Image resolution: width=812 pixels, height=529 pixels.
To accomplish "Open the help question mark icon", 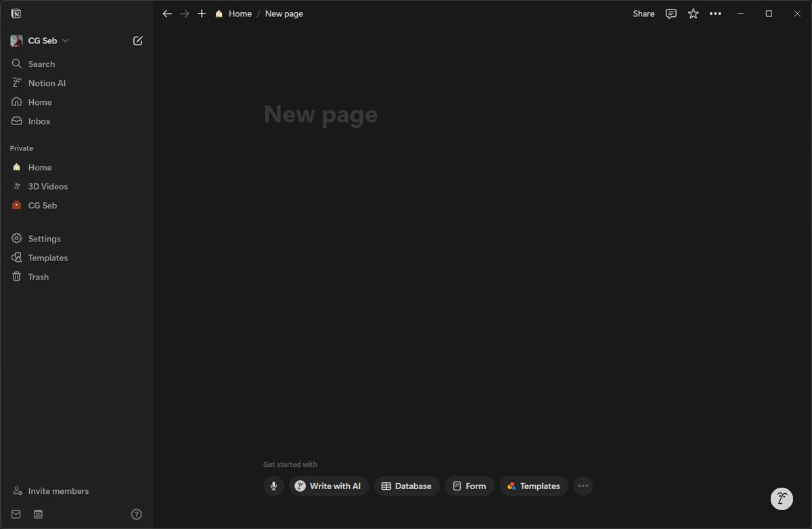I will pos(137,514).
